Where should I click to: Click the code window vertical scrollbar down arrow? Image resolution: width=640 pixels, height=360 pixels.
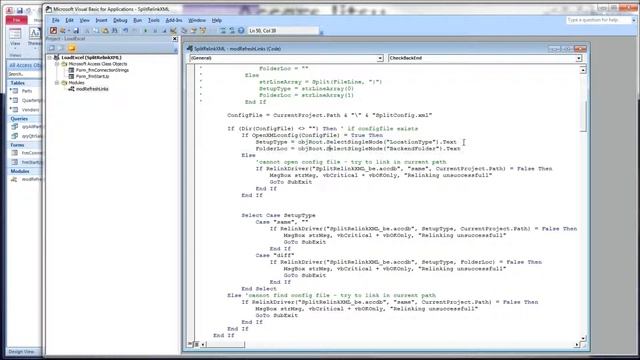tap(583, 338)
